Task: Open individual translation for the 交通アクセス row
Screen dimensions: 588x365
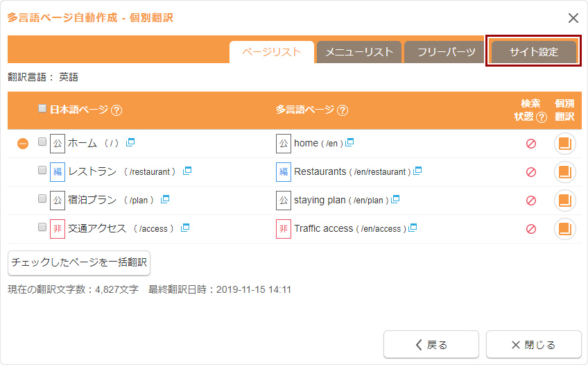Action: [564, 229]
